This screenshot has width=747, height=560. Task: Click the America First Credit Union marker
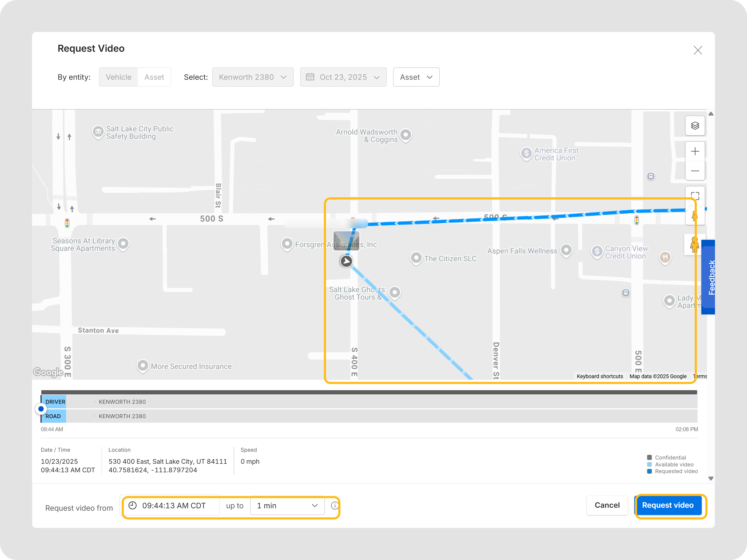point(526,153)
